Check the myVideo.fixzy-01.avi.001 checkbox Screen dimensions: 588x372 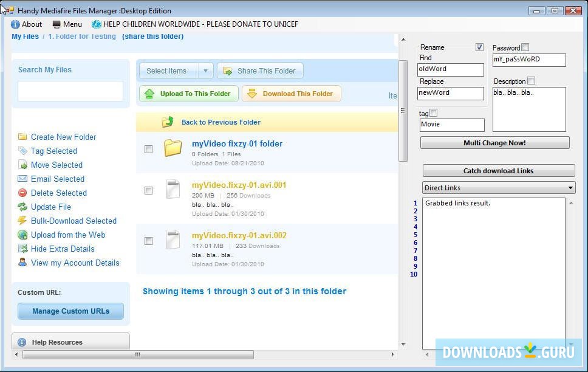pyautogui.click(x=148, y=190)
